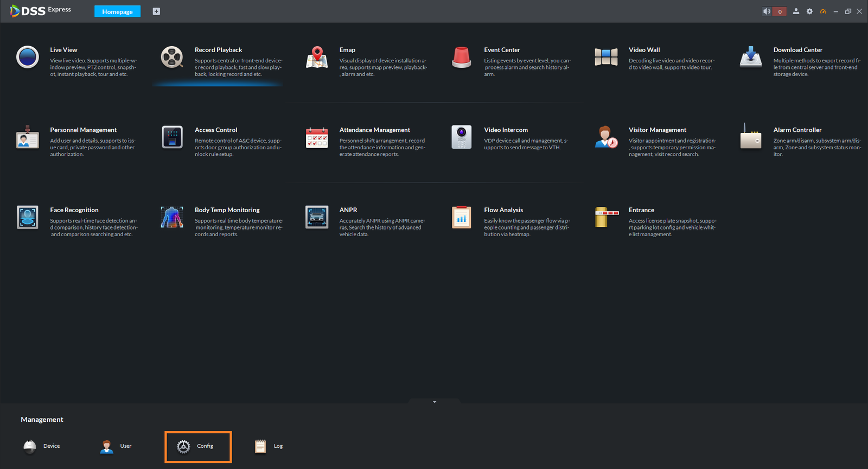Open the user account menu icon

coord(796,11)
